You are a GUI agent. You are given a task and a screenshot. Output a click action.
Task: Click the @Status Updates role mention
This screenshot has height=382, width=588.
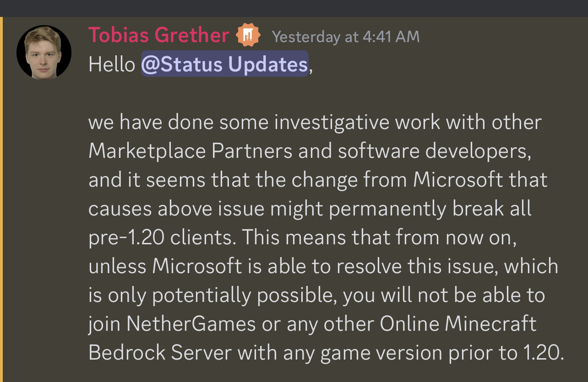[x=224, y=65]
